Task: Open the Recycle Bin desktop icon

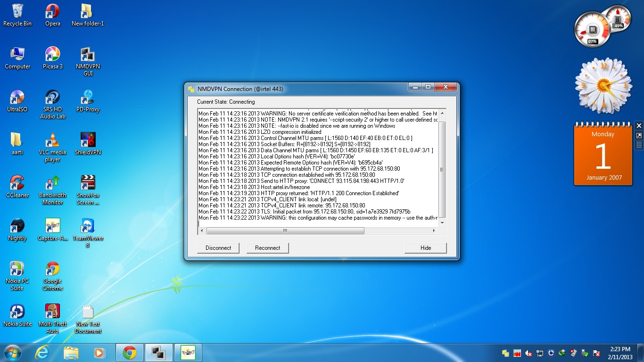Action: (17, 15)
